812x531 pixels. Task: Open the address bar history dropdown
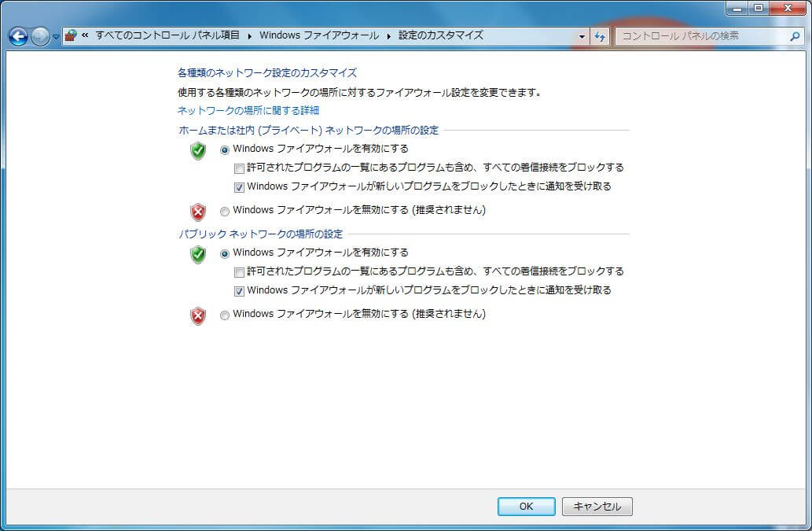[582, 36]
